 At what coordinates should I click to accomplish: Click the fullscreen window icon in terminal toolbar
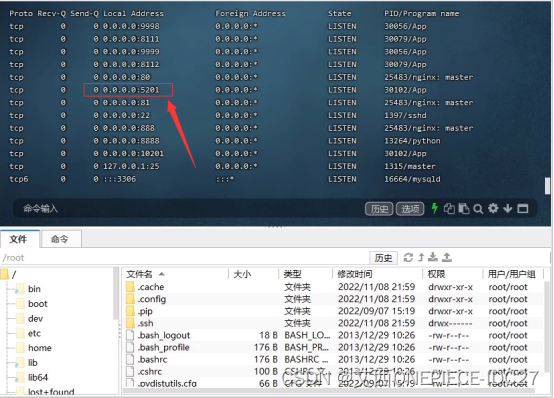pyautogui.click(x=523, y=209)
